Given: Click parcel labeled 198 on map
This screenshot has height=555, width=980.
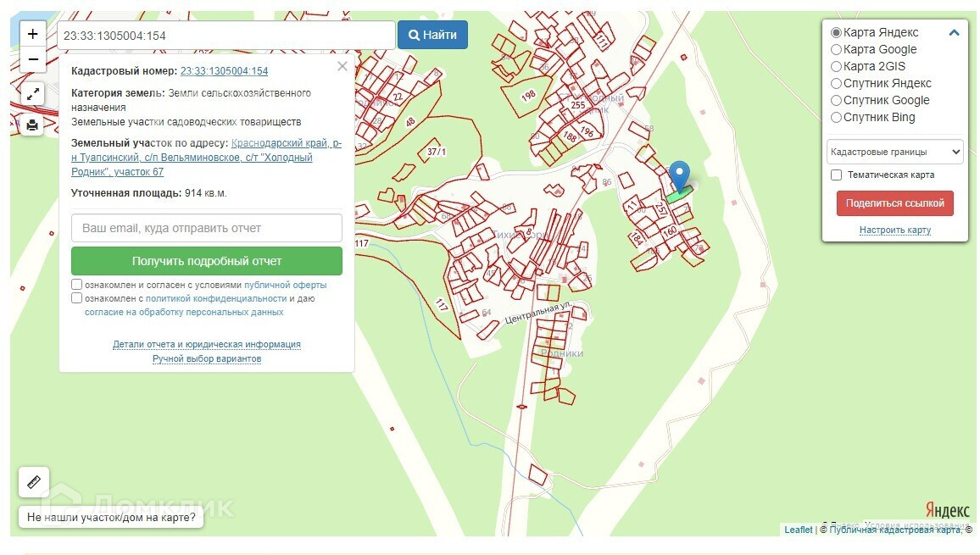Looking at the screenshot, I should pos(529,95).
